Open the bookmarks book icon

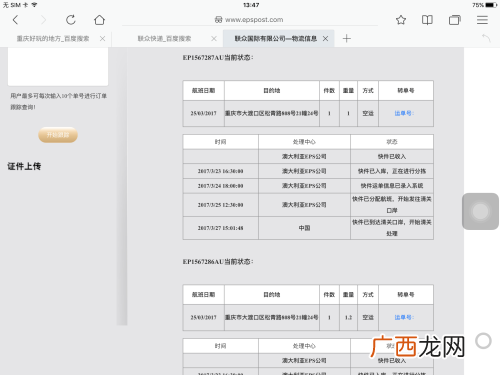pos(427,20)
